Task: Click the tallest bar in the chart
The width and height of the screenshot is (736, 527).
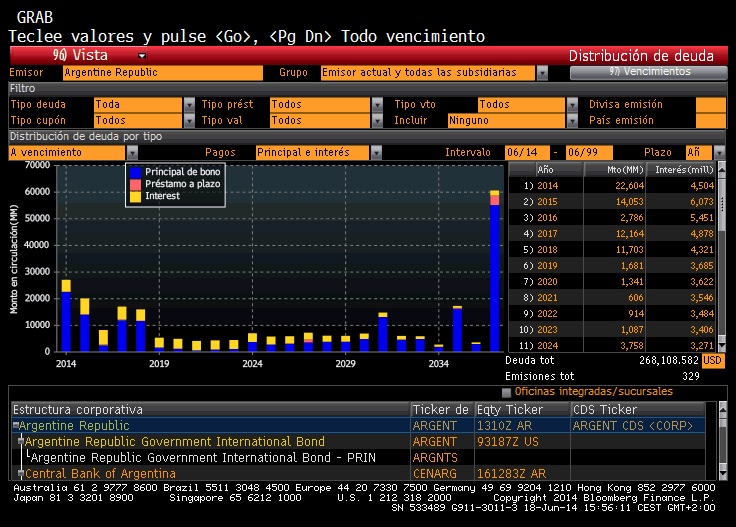Action: 494,271
